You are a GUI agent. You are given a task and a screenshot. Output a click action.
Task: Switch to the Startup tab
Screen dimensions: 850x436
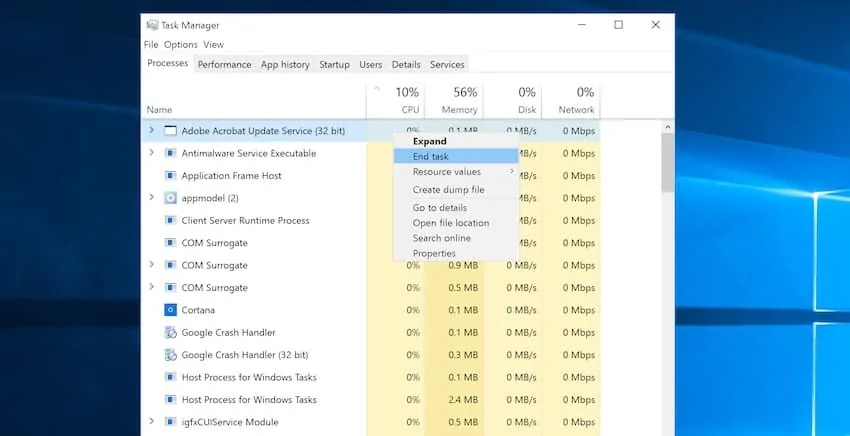(x=334, y=65)
